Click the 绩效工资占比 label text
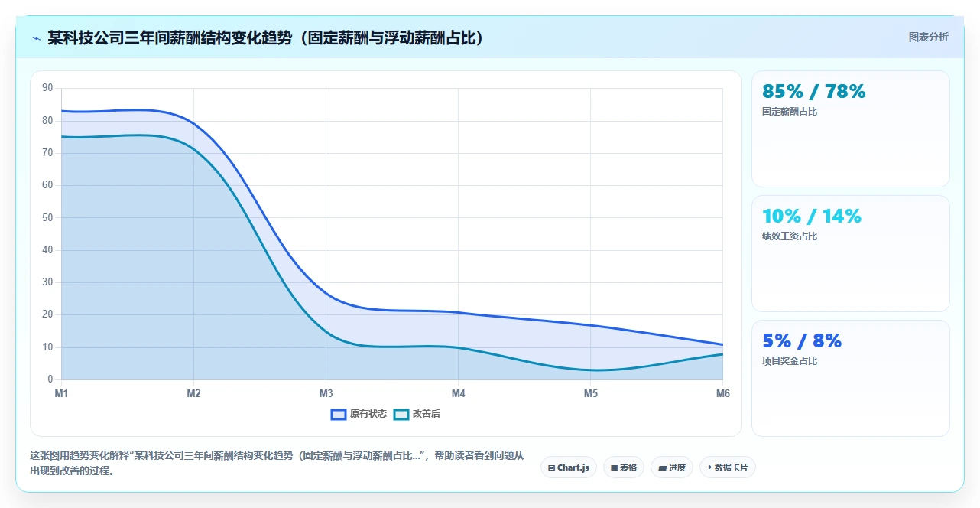This screenshot has width=980, height=508. [790, 236]
